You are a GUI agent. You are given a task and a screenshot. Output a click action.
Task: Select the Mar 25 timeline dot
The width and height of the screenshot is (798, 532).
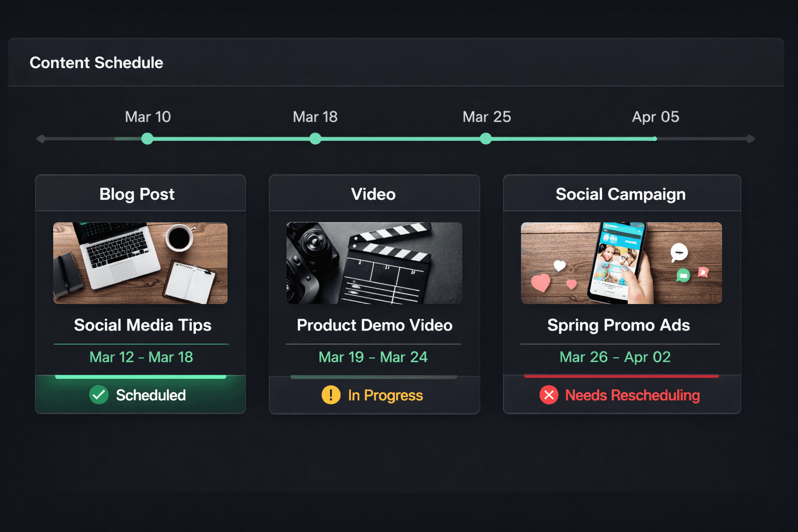(x=486, y=138)
